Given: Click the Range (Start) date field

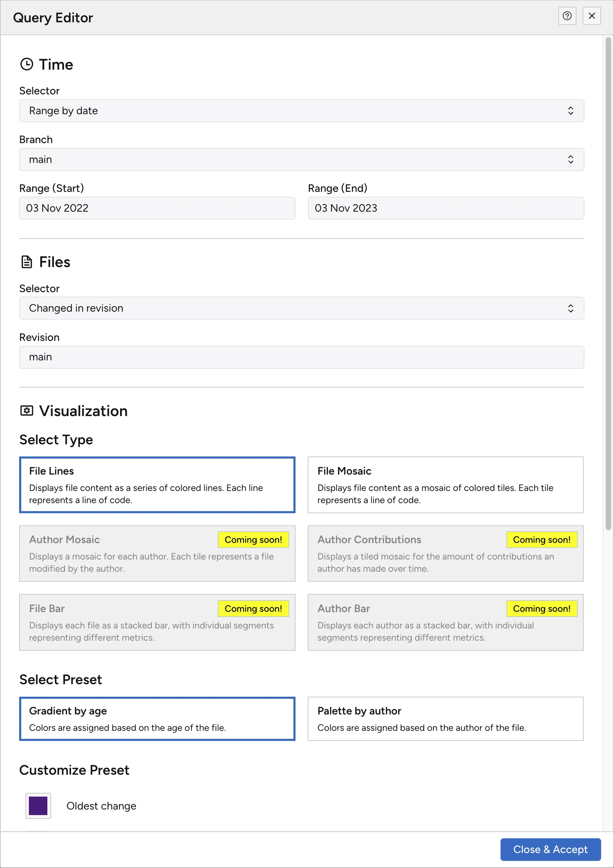Looking at the screenshot, I should 157,208.
